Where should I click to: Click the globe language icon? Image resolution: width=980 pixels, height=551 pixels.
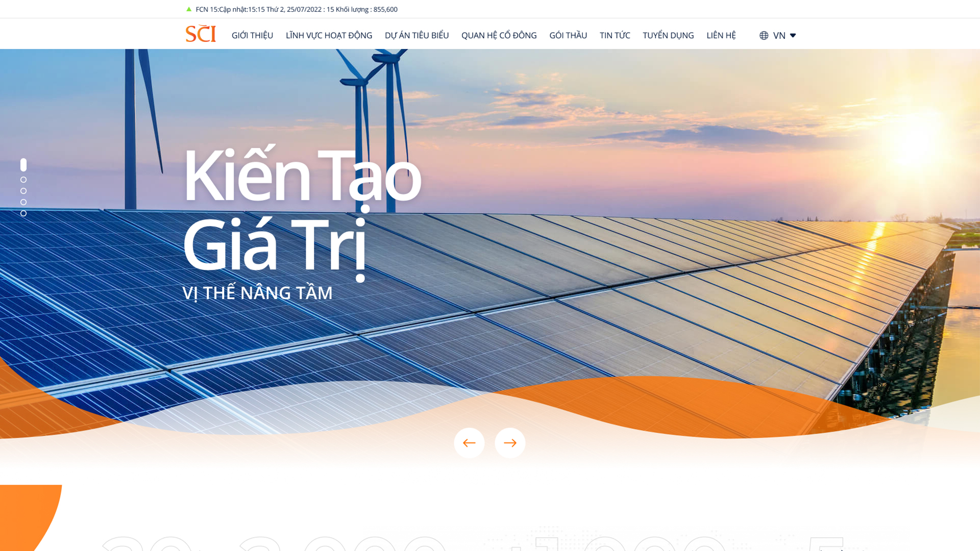pos(764,35)
